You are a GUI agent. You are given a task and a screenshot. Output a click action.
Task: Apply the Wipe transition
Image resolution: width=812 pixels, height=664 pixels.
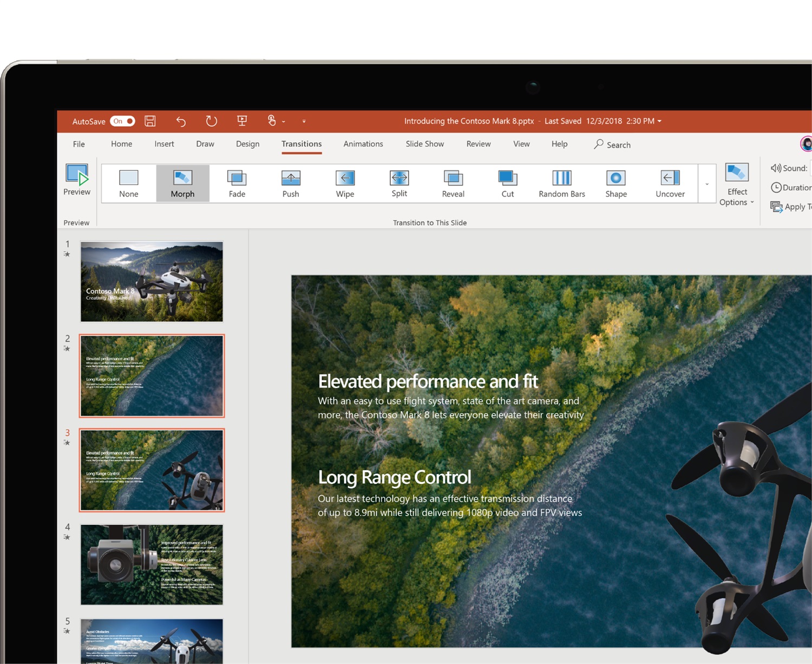(x=345, y=183)
